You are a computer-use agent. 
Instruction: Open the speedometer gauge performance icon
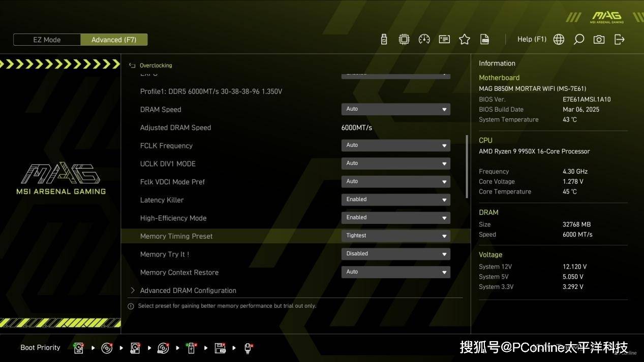pos(424,39)
